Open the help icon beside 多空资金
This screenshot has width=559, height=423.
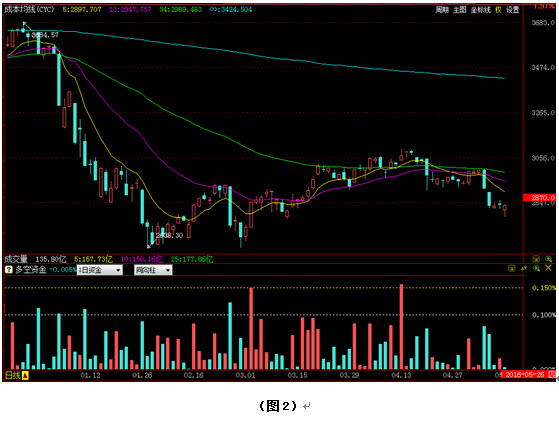pos(9,270)
